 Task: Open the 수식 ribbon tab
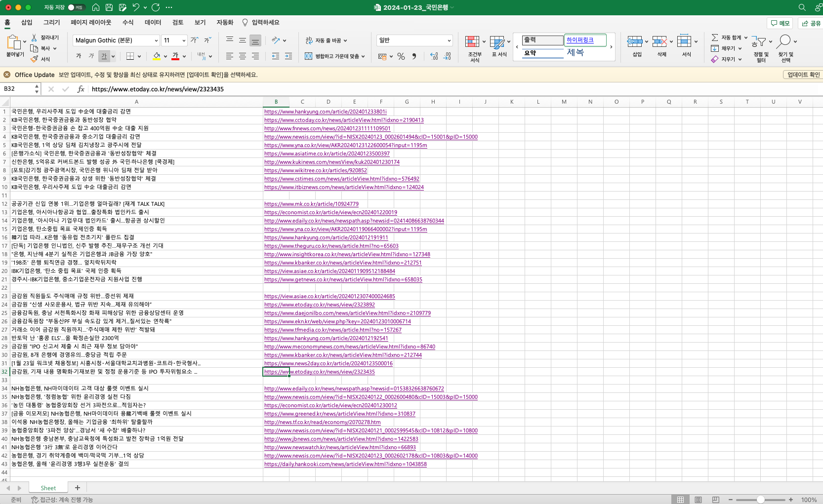[x=128, y=22]
